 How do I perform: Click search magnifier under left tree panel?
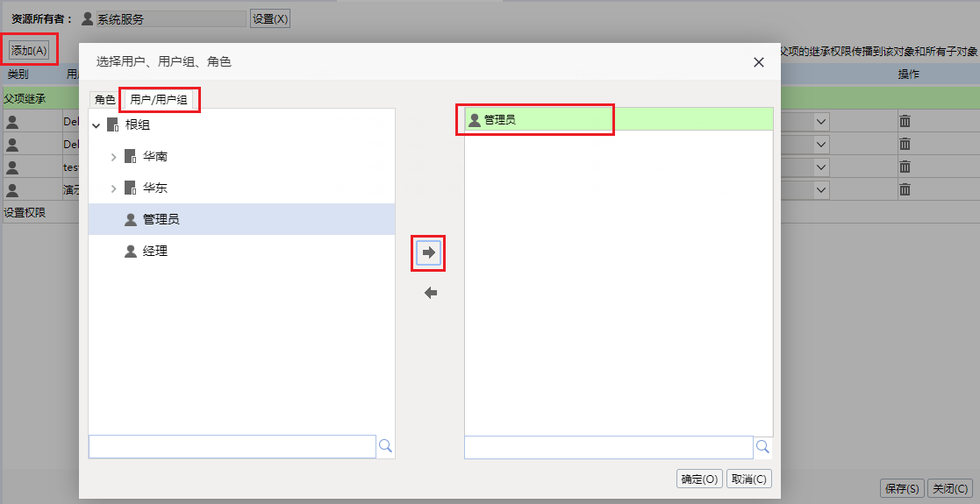(x=386, y=446)
